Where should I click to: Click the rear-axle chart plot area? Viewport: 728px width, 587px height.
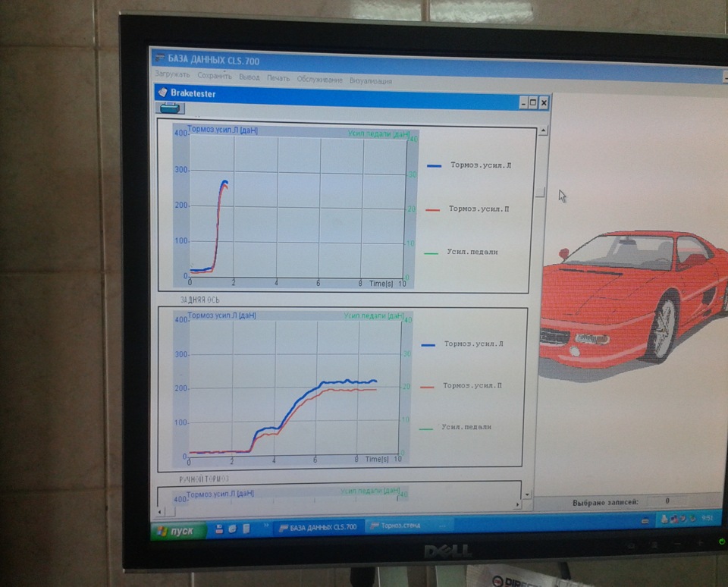coord(294,388)
